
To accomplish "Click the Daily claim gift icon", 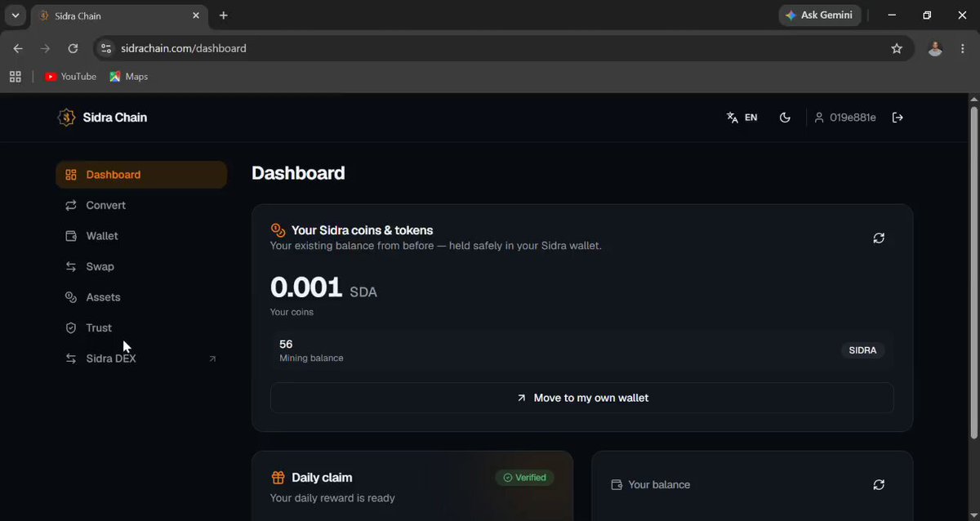I will tap(278, 478).
